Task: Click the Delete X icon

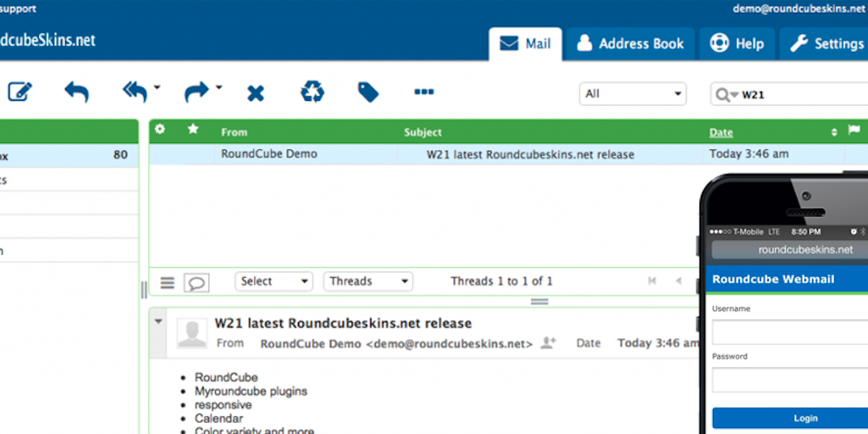Action: [255, 93]
